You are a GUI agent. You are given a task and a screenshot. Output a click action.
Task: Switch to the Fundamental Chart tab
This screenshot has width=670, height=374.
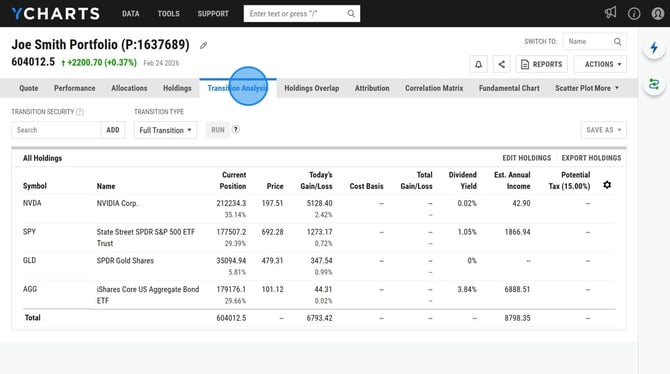(x=509, y=88)
